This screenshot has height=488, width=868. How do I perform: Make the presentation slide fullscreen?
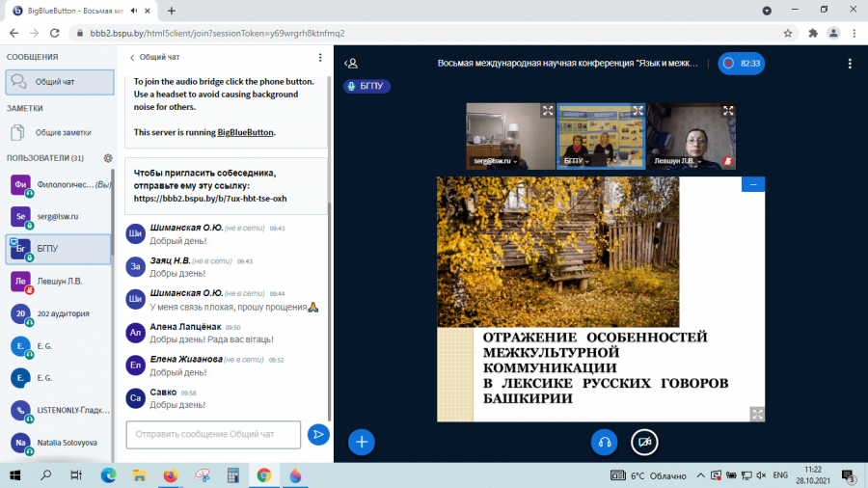pos(757,414)
